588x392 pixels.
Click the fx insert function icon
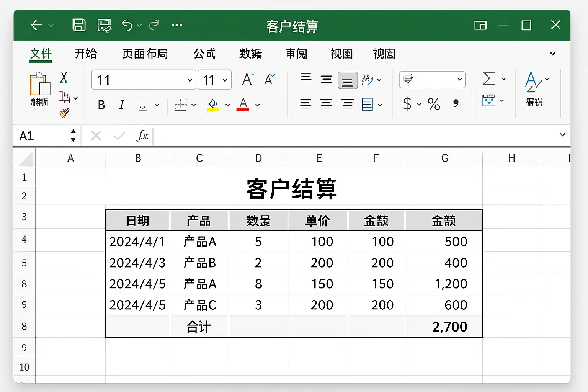pyautogui.click(x=142, y=136)
